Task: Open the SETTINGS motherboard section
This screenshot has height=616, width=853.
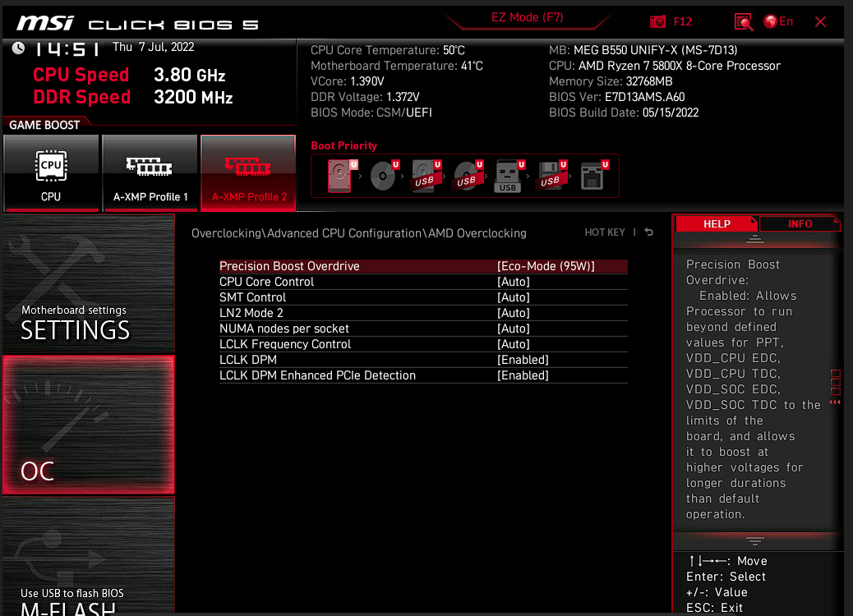Action: tap(89, 284)
